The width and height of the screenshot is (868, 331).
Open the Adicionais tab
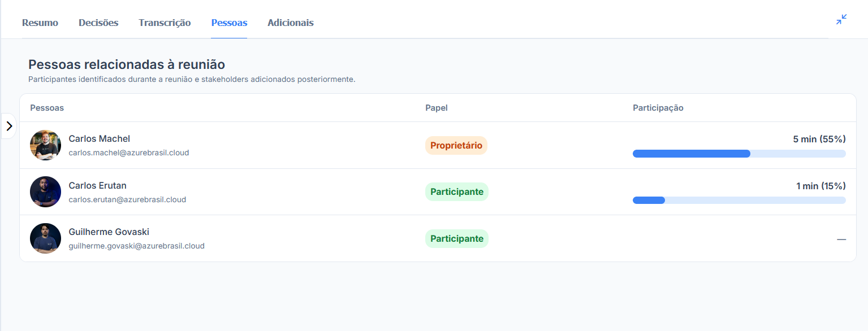(291, 23)
